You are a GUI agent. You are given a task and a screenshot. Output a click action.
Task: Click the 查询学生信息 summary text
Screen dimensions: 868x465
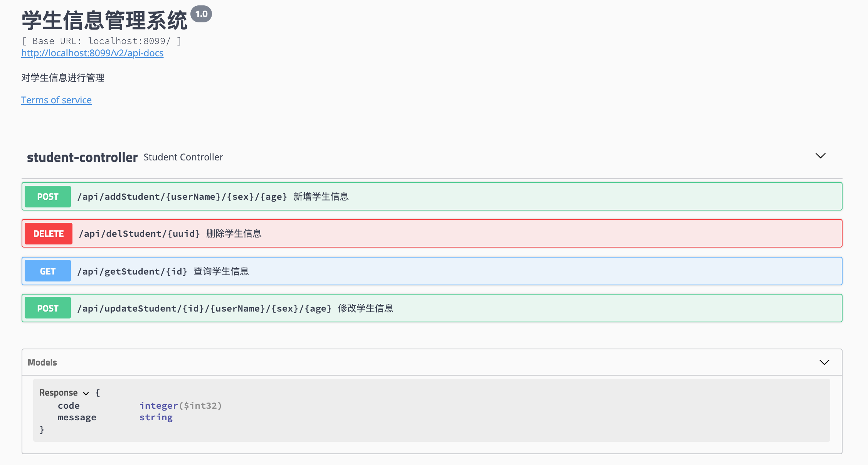click(x=221, y=271)
